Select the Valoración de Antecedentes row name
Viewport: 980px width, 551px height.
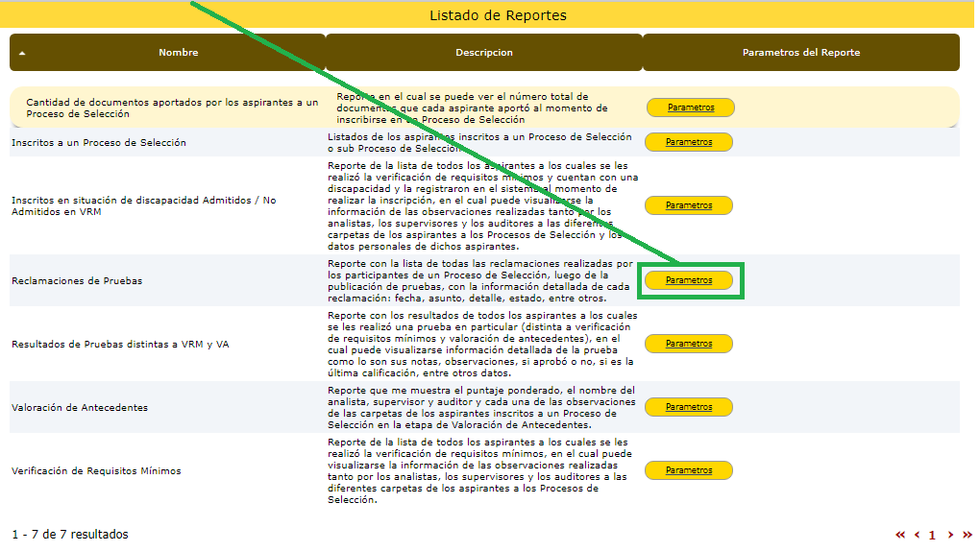(79, 407)
